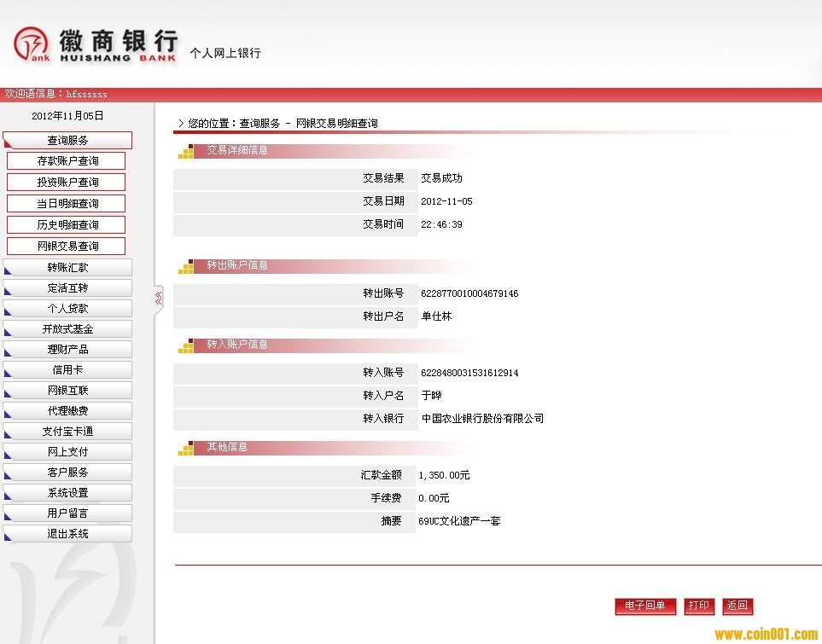
Task: Click the 电子回单 button
Action: [645, 606]
